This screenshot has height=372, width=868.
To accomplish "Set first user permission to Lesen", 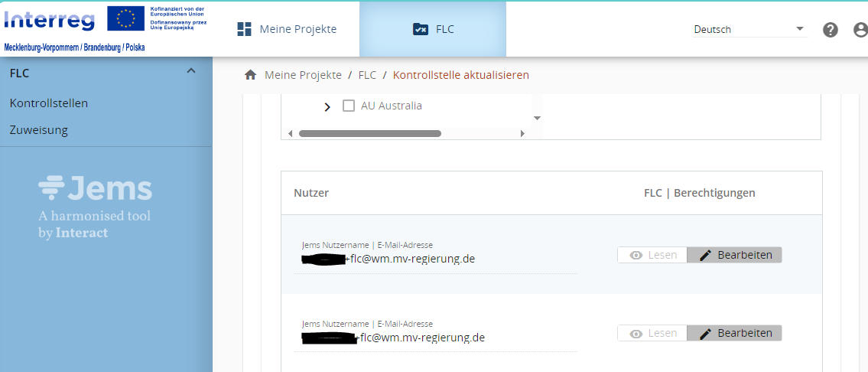I will pos(652,255).
